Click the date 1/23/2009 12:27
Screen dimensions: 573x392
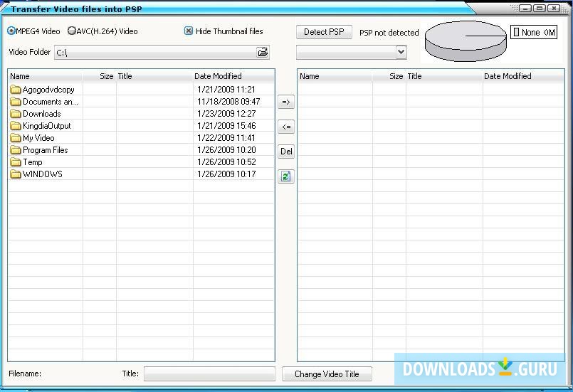[226, 114]
